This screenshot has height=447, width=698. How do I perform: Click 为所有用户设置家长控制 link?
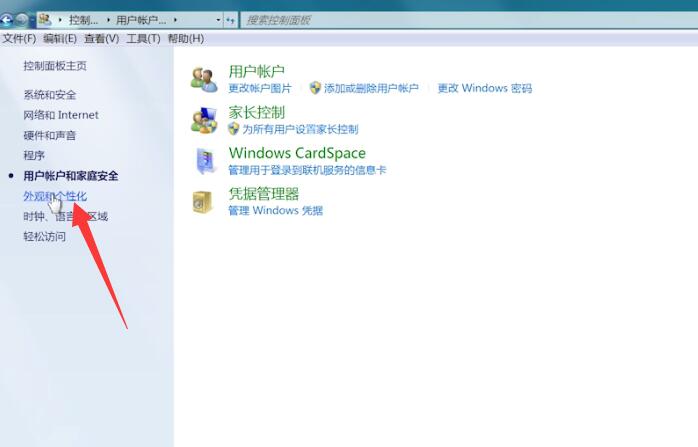pyautogui.click(x=300, y=129)
